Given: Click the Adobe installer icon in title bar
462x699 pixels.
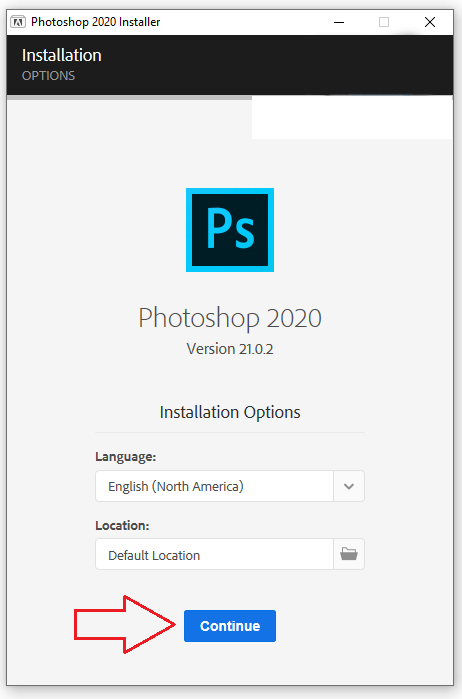Looking at the screenshot, I should (x=18, y=21).
